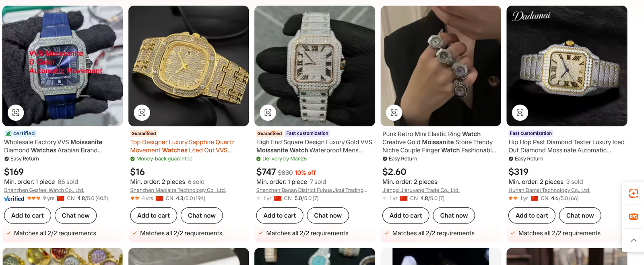Open Jiangxi Jiaruyang Trade Co., Ltd. link
The image size is (644, 265).
click(421, 190)
